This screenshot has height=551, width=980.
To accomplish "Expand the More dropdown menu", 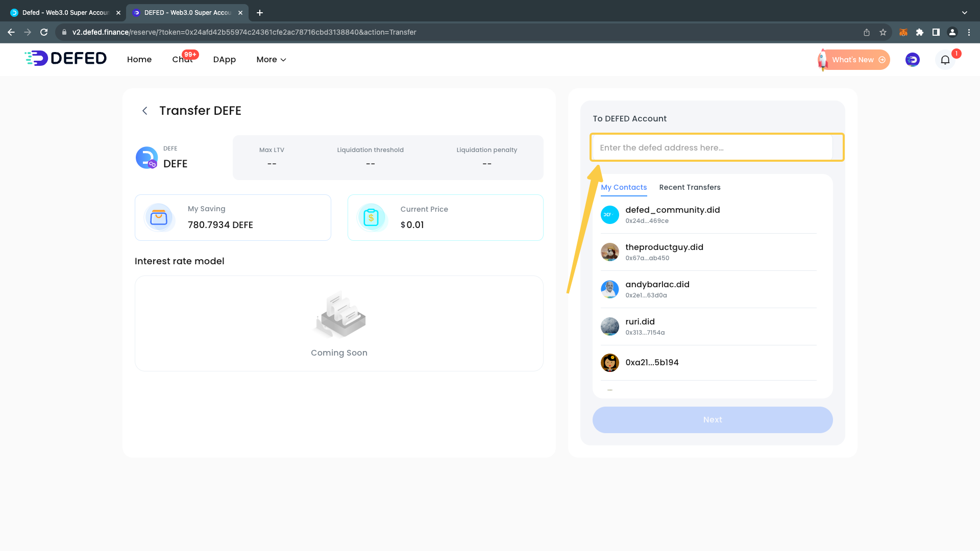I will point(271,60).
